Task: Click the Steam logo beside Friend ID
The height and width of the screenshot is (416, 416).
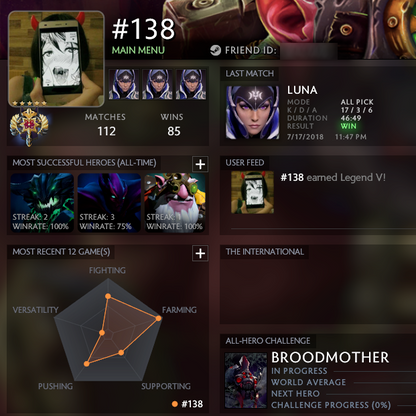Action: point(215,51)
